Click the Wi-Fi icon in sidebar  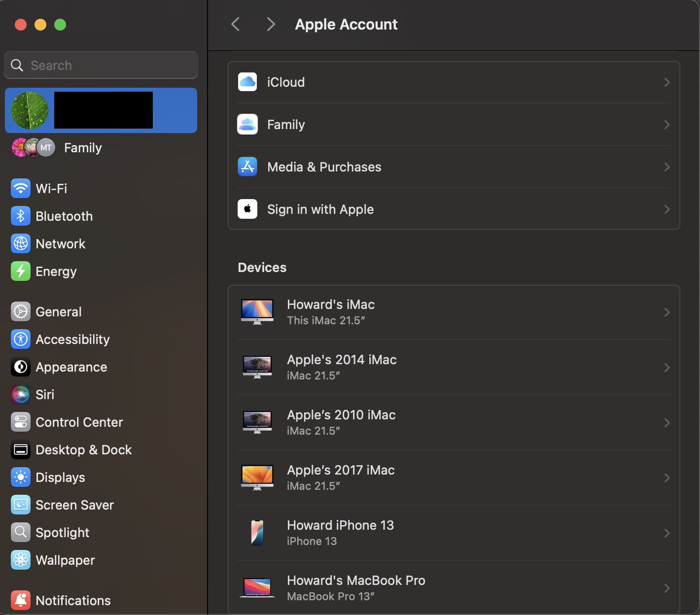coord(21,188)
